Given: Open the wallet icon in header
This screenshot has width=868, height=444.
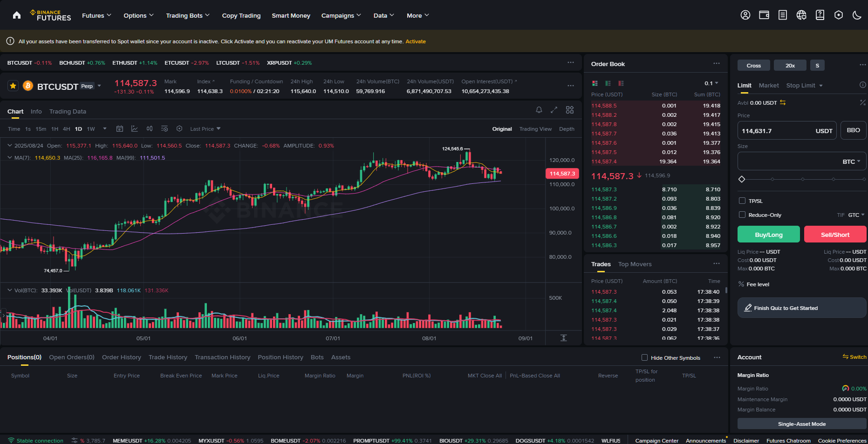Looking at the screenshot, I should pyautogui.click(x=764, y=15).
